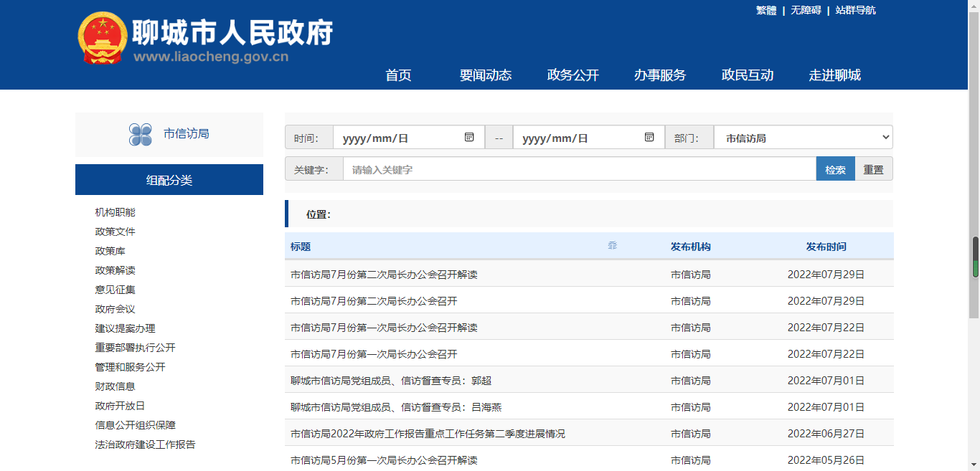Go to 首页 home tab
Image resolution: width=980 pixels, height=471 pixels.
[398, 75]
